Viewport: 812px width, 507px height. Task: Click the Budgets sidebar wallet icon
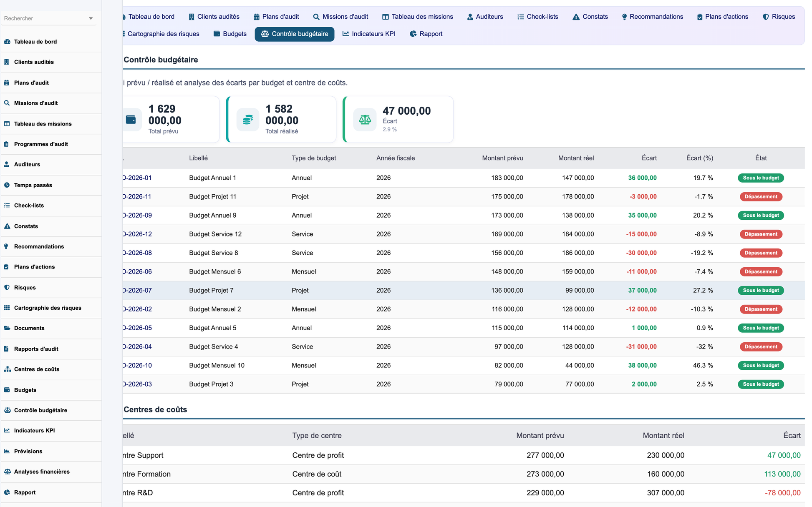pyautogui.click(x=7, y=390)
